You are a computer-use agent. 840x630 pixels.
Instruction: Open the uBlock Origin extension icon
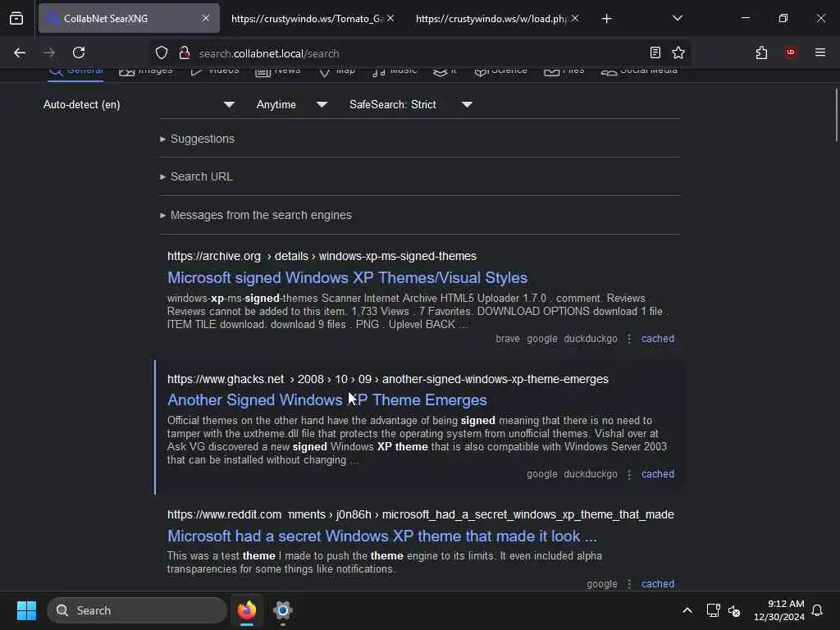pyautogui.click(x=790, y=52)
